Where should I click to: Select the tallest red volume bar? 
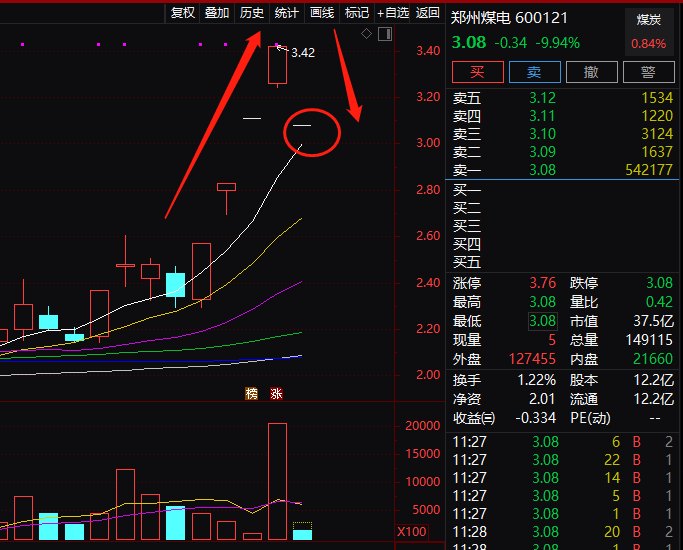coord(277,480)
